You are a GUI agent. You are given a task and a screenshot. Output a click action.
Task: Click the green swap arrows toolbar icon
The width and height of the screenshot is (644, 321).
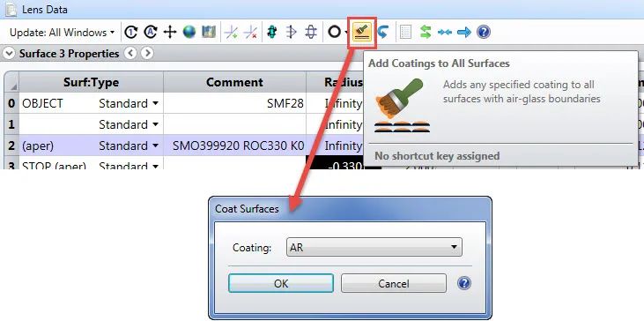426,32
